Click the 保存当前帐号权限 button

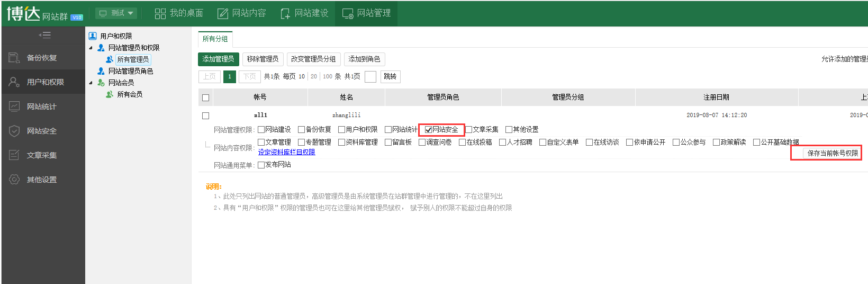click(832, 153)
